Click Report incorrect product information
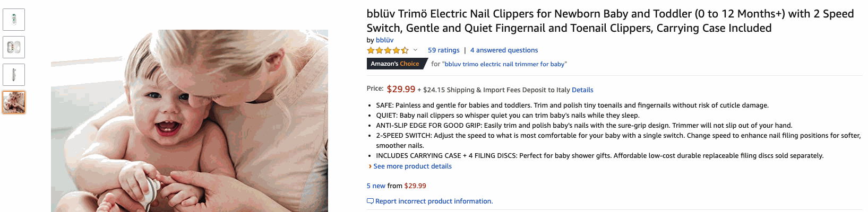Screen dimensions: 868x212 coord(434,201)
